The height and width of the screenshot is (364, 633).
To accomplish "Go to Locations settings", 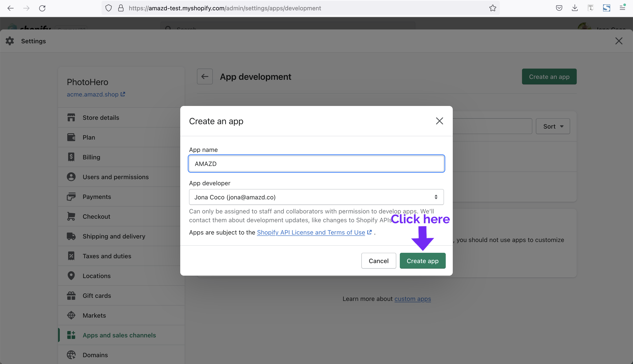I will (121, 276).
